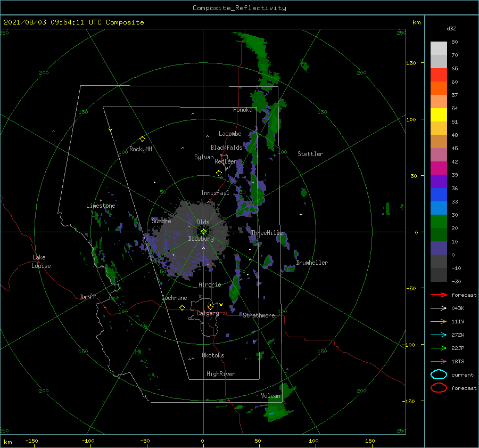Click the Calgary city label
The height and width of the screenshot is (448, 479).
coord(208,313)
